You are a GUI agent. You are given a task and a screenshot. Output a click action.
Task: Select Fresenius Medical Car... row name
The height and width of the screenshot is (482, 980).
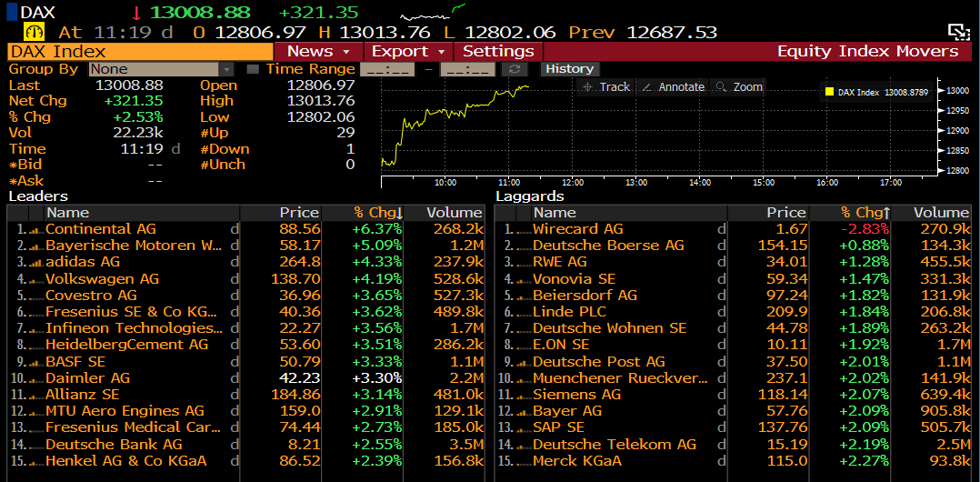(133, 428)
